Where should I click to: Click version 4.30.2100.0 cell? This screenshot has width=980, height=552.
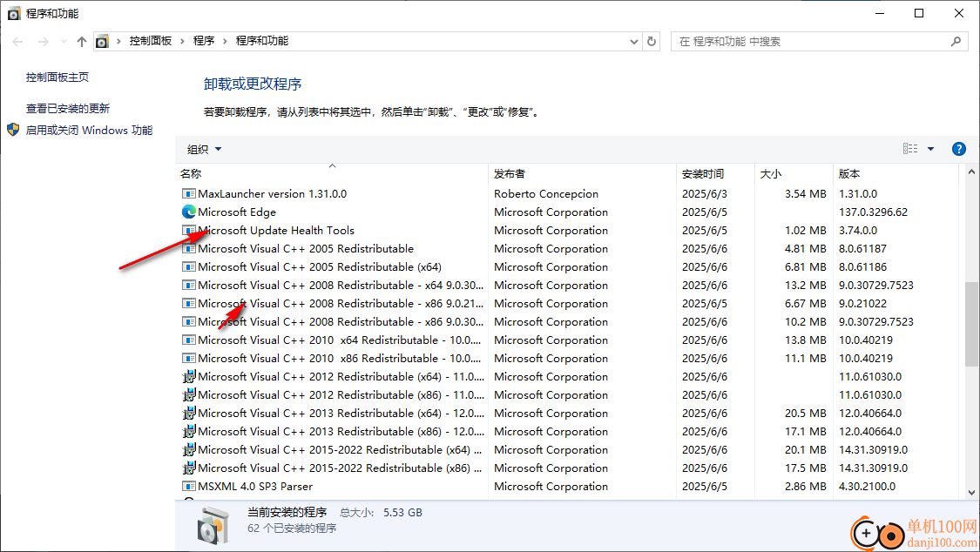867,486
